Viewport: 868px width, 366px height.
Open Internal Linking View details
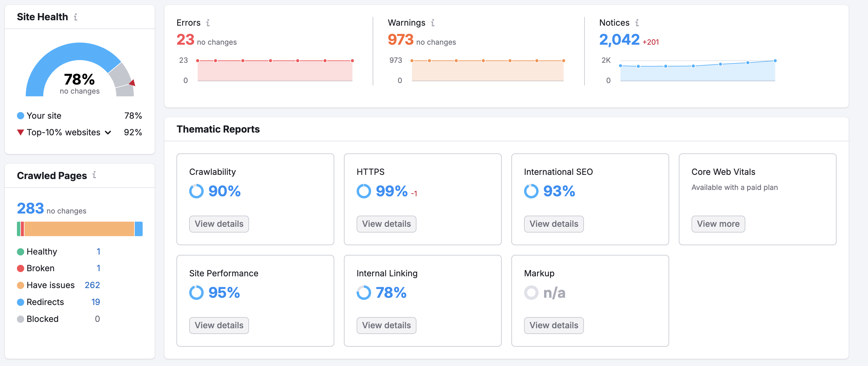(x=386, y=325)
